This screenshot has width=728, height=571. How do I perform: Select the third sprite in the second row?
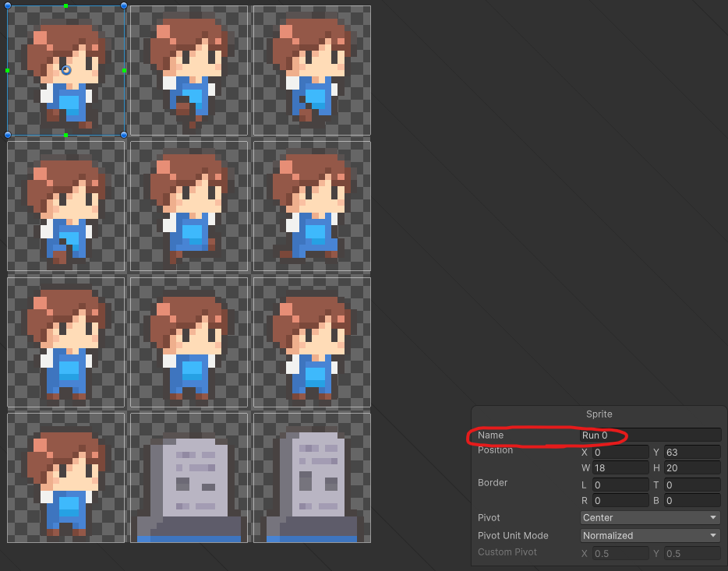(x=312, y=206)
